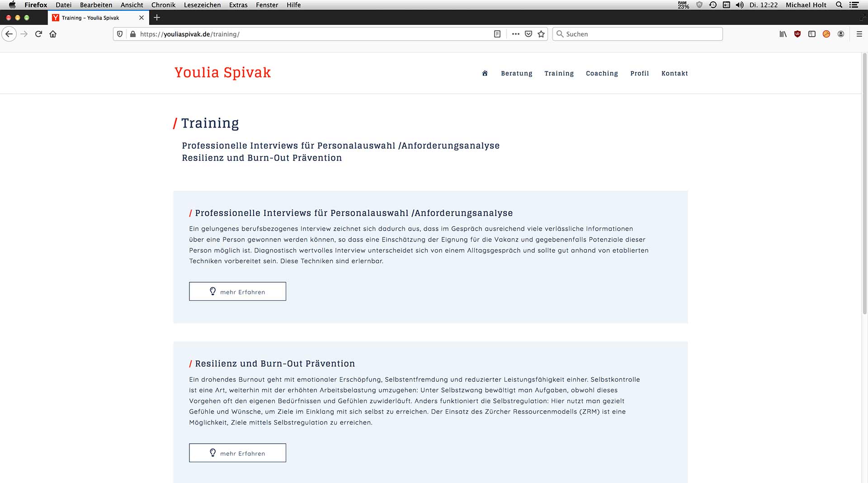Open Firefox hamburger application menu
This screenshot has height=483, width=868.
click(x=859, y=34)
